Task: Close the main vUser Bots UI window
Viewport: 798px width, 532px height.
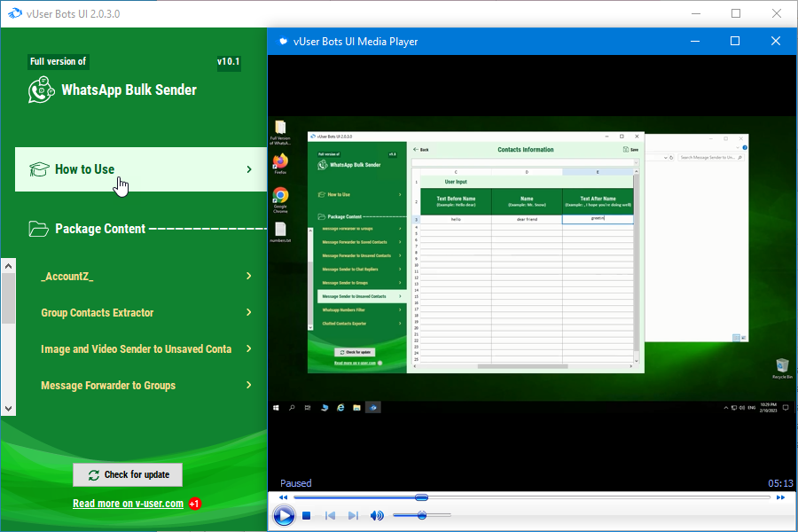Action: pyautogui.click(x=777, y=14)
